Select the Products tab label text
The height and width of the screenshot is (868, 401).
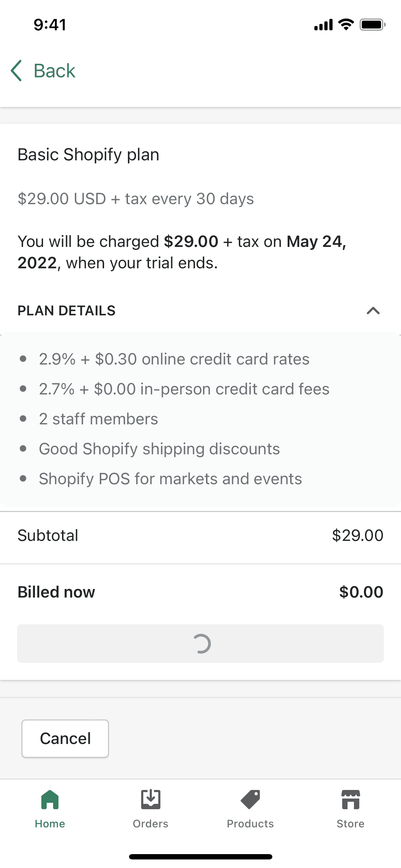[x=250, y=824]
